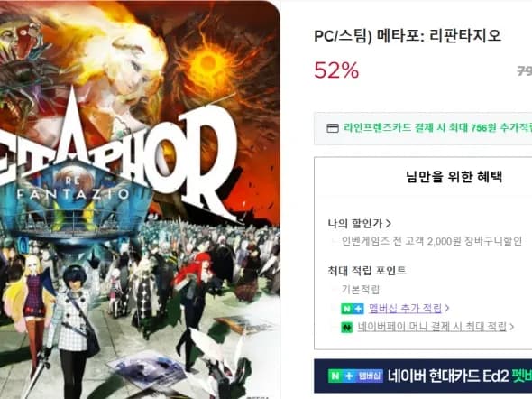Click the 기본적립 entry under 최대 적립 포인트
Screen dimensions: 532x399
360,290
